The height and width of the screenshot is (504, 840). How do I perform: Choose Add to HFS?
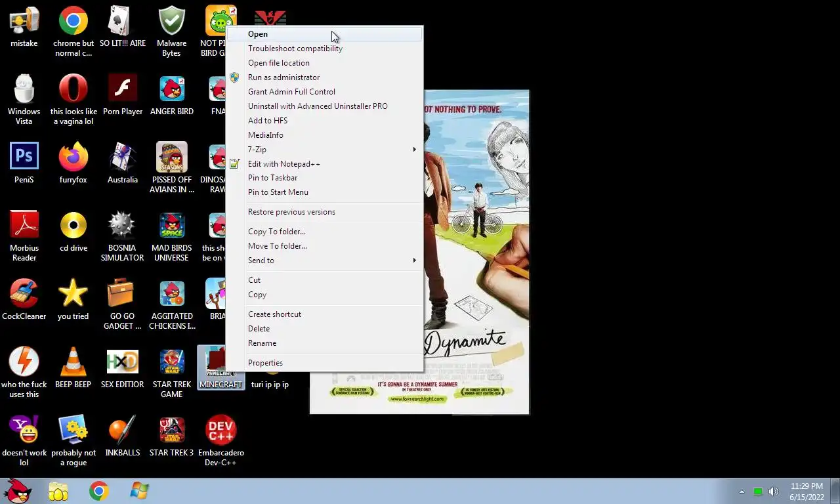324,121
